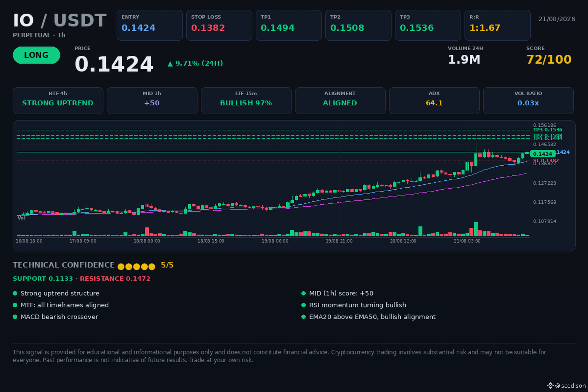Click the 0.156186 price axis label

(x=544, y=125)
